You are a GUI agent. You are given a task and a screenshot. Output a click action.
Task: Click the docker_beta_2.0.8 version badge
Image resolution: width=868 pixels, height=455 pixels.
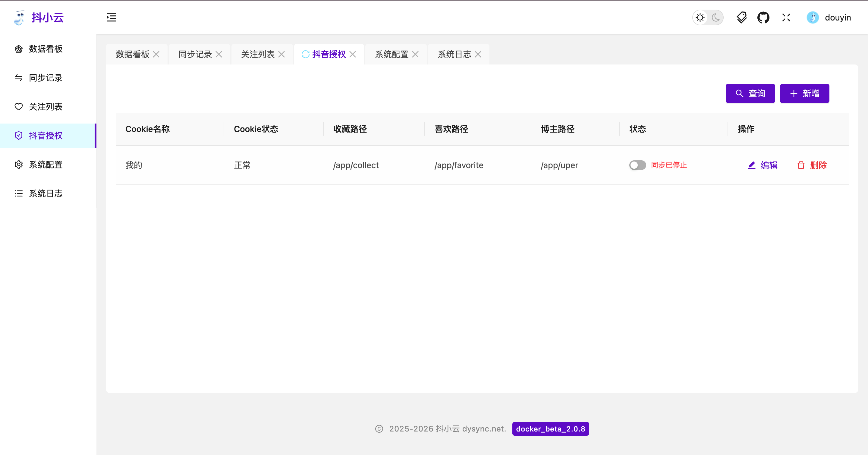(x=550, y=429)
